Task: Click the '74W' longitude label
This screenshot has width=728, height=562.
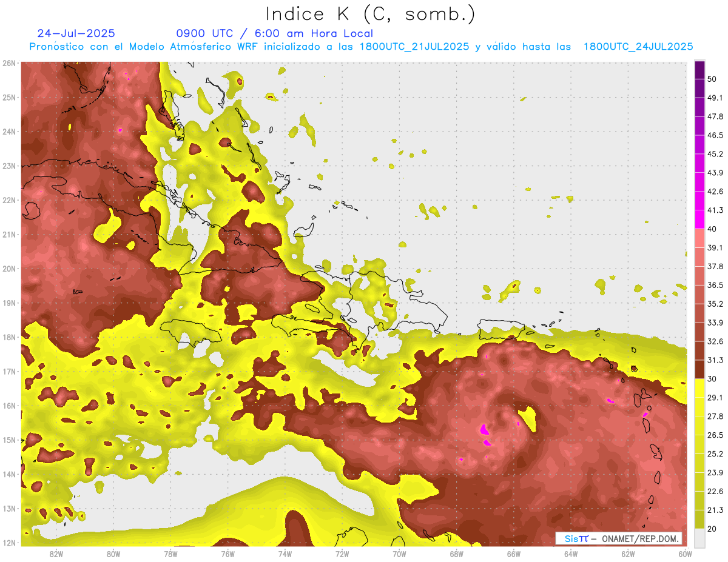Action: tap(285, 554)
